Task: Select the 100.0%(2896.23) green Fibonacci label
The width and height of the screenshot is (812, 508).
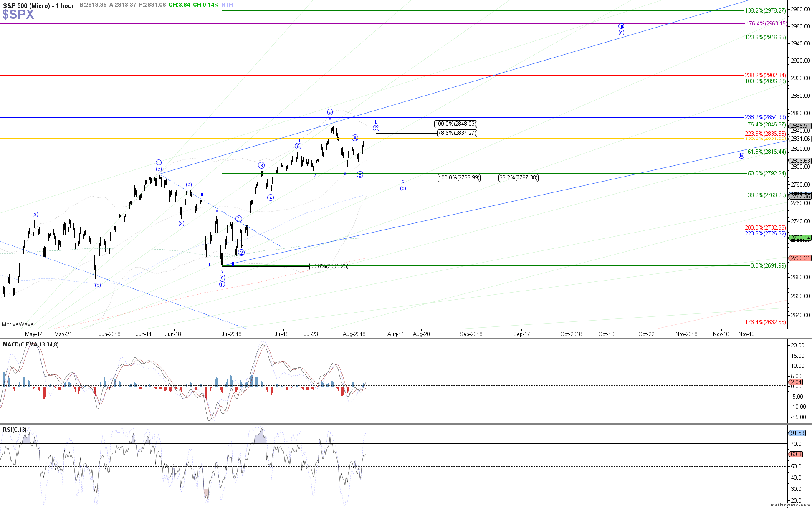Action: [x=765, y=81]
